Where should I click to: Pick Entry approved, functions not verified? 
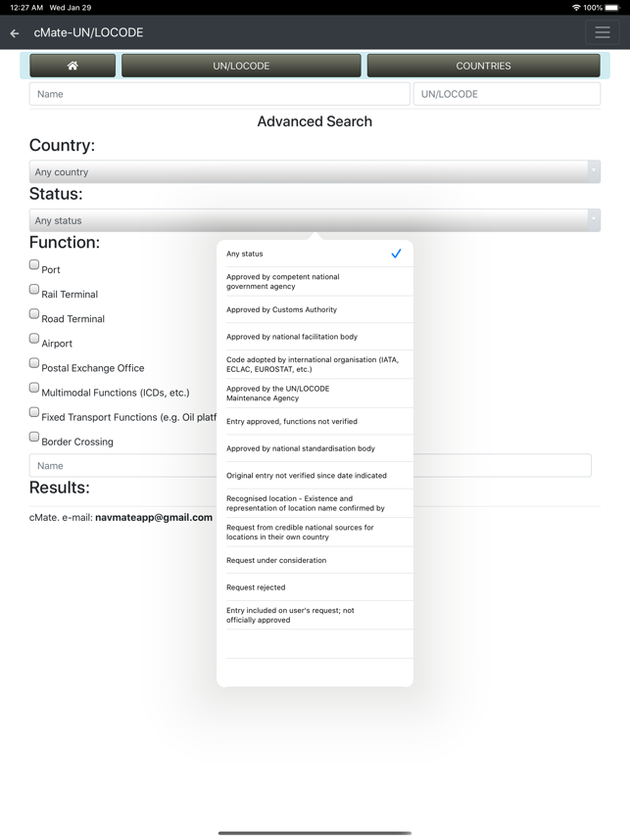315,422
